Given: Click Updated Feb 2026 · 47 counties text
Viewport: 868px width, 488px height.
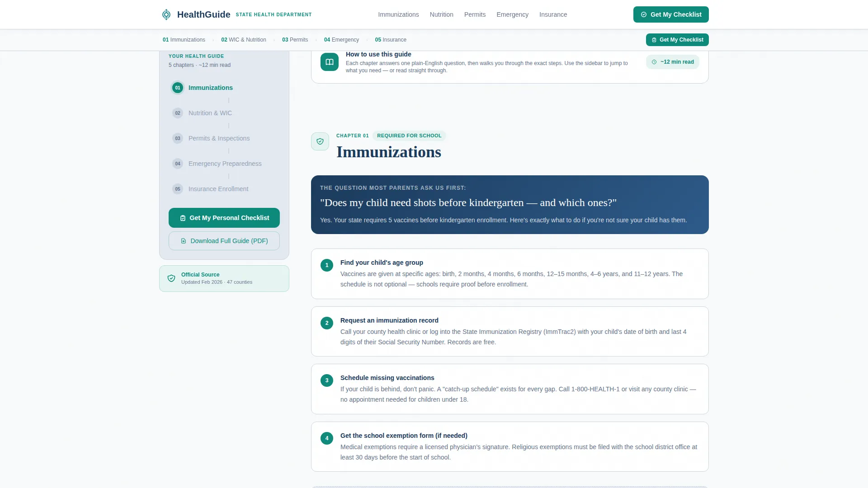Looking at the screenshot, I should tap(217, 282).
